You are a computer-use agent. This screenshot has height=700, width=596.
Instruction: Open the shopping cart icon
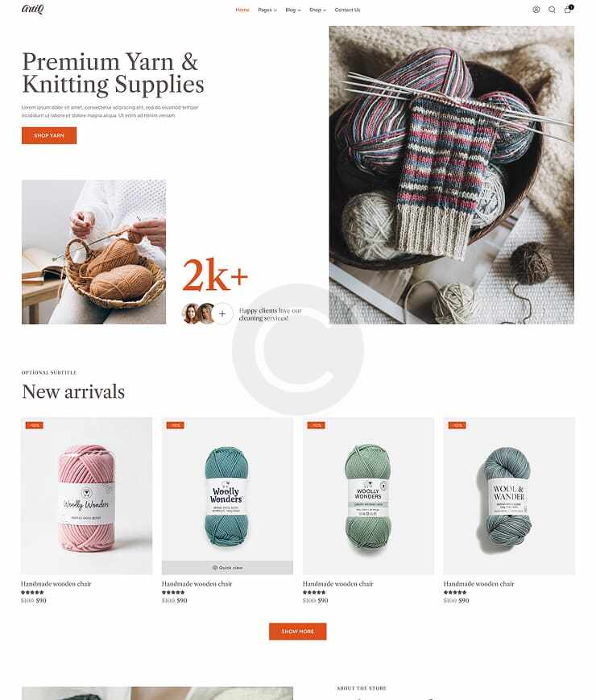[x=568, y=9]
